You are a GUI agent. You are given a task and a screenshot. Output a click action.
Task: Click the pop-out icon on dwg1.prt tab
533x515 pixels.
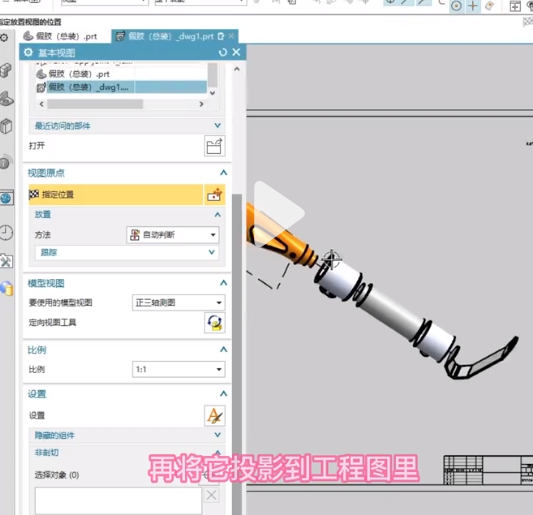221,36
